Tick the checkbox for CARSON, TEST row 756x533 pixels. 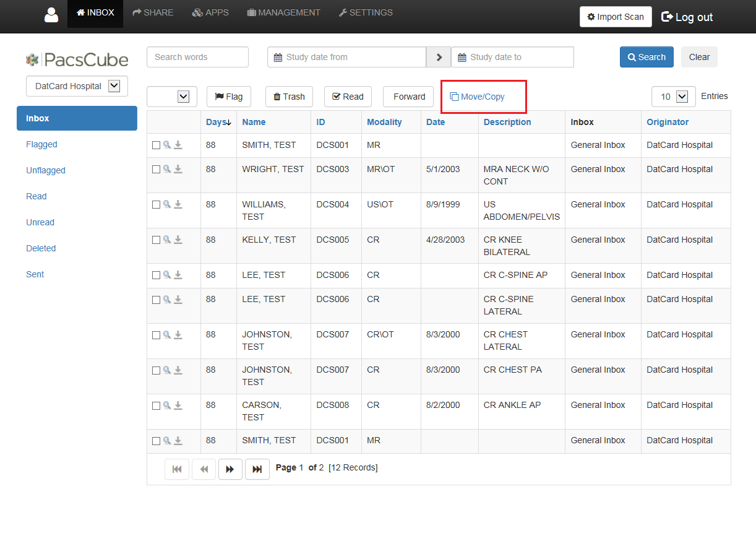(x=156, y=405)
